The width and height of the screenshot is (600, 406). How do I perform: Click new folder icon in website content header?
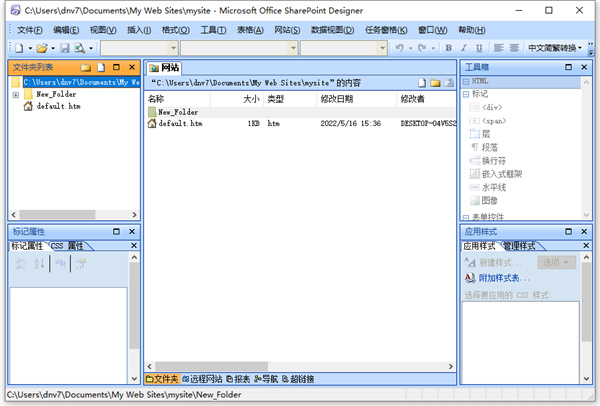click(435, 83)
